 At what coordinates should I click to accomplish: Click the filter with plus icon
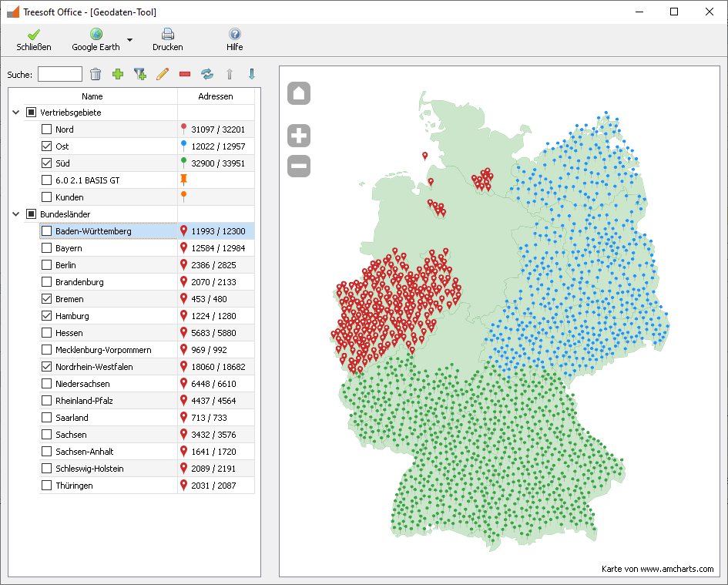click(x=139, y=74)
